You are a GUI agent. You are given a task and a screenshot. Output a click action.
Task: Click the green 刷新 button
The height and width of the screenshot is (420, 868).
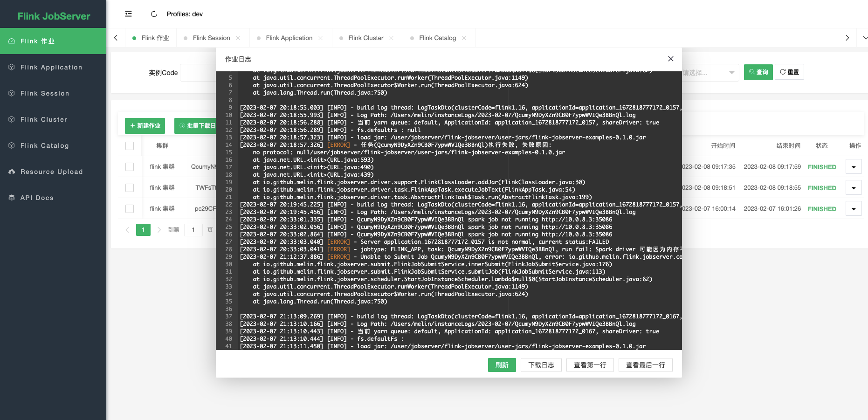(502, 365)
